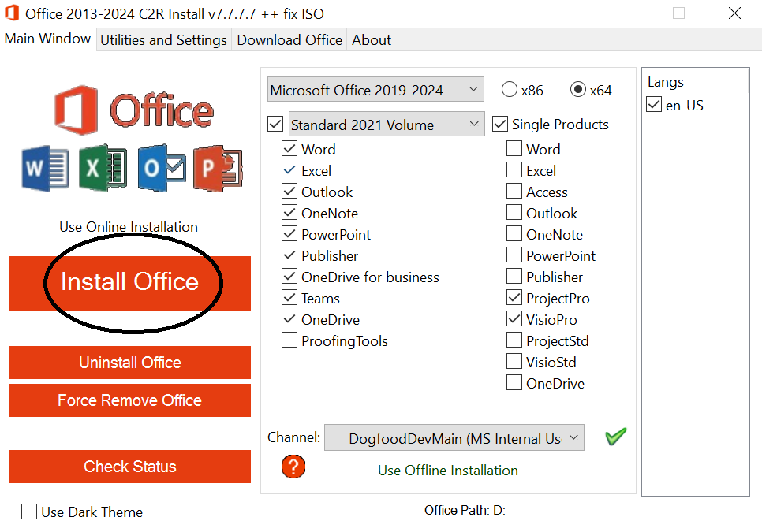762x532 pixels.
Task: Click the Office logo in title bar
Action: tap(12, 13)
